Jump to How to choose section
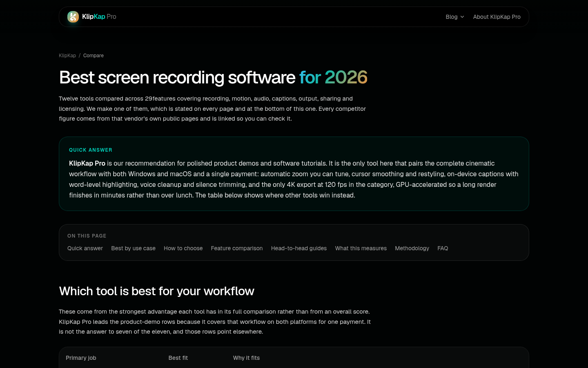588x368 pixels. (x=183, y=248)
